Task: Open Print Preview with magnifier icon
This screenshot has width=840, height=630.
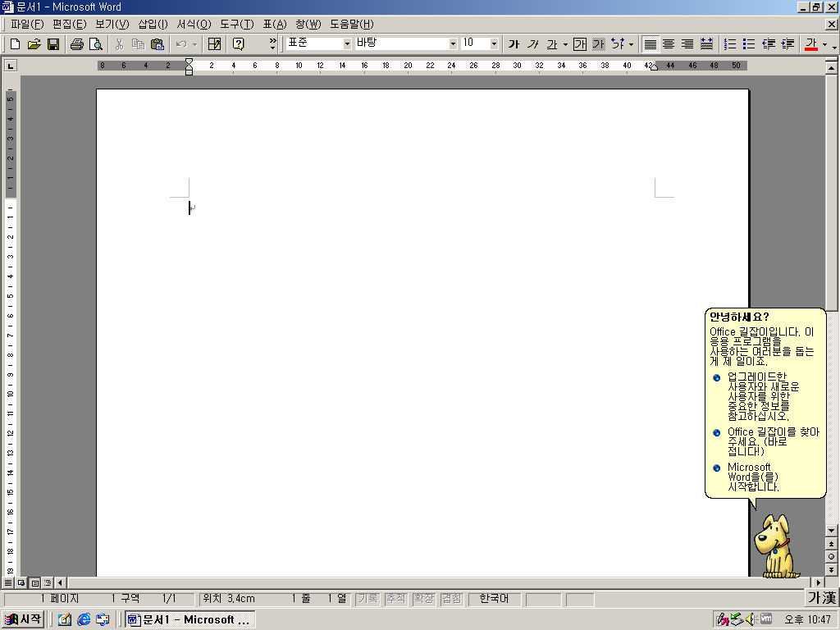Action: click(x=95, y=44)
